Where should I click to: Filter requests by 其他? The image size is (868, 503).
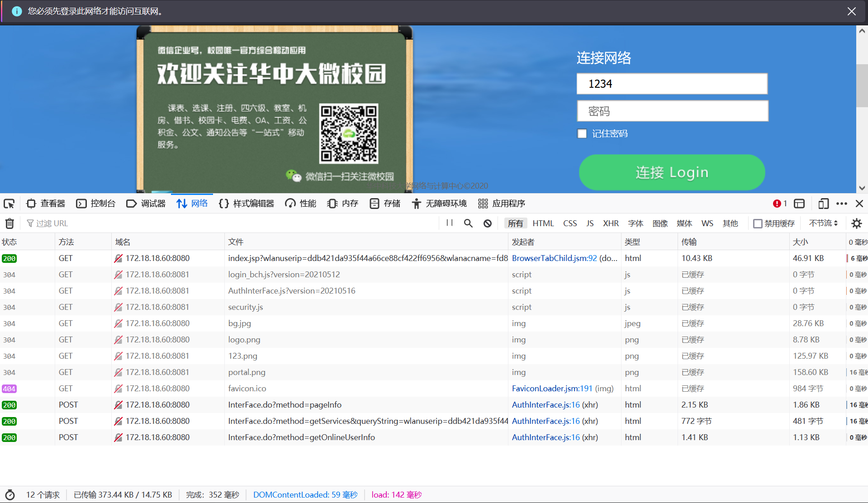click(730, 223)
